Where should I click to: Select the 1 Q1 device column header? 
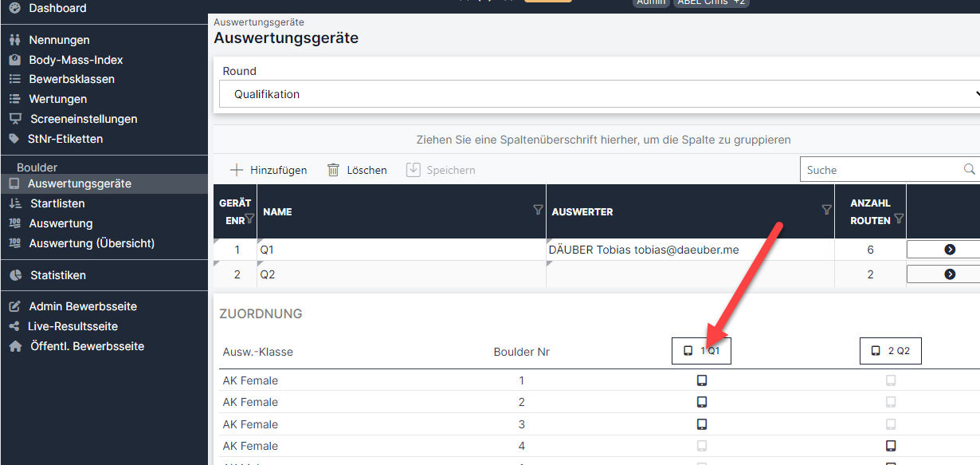701,351
